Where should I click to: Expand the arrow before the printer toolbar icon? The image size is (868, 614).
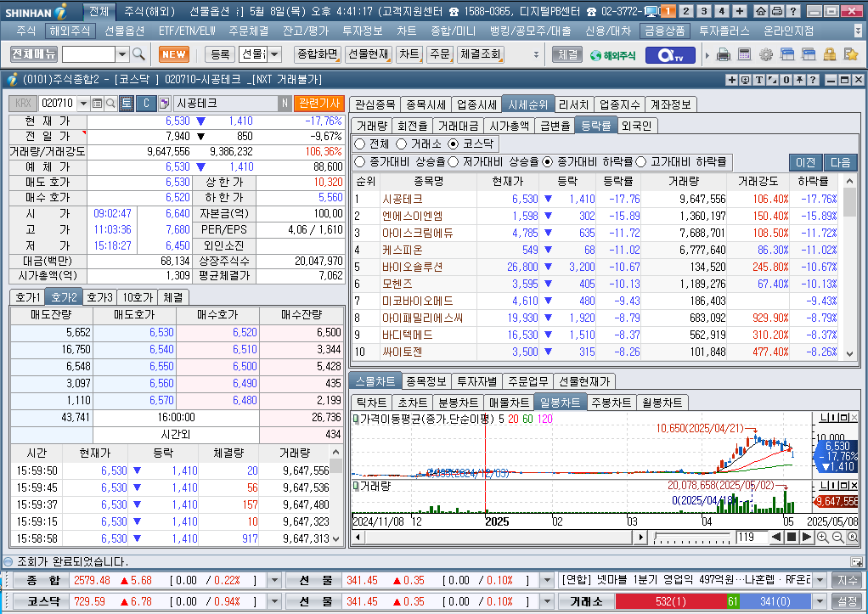click(x=707, y=55)
